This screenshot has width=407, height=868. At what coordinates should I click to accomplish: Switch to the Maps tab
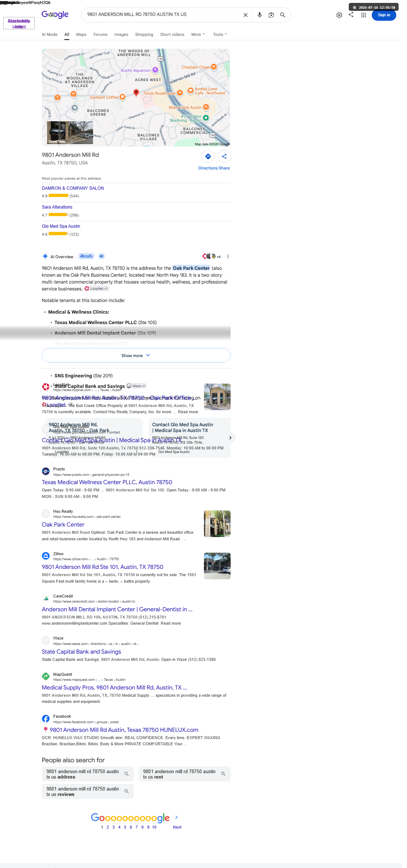(x=81, y=34)
